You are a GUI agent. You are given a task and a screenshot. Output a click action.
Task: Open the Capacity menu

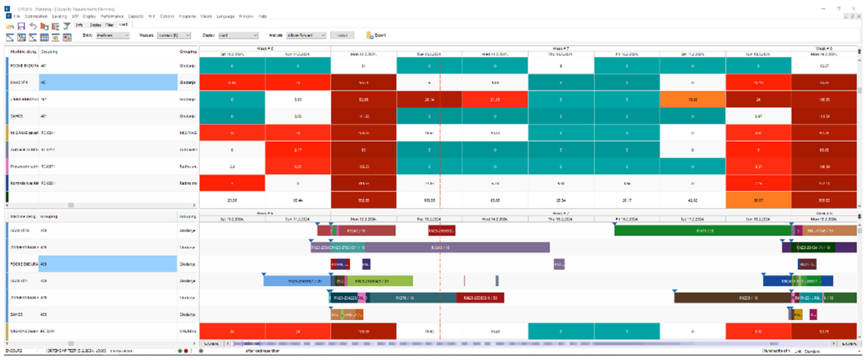(136, 16)
